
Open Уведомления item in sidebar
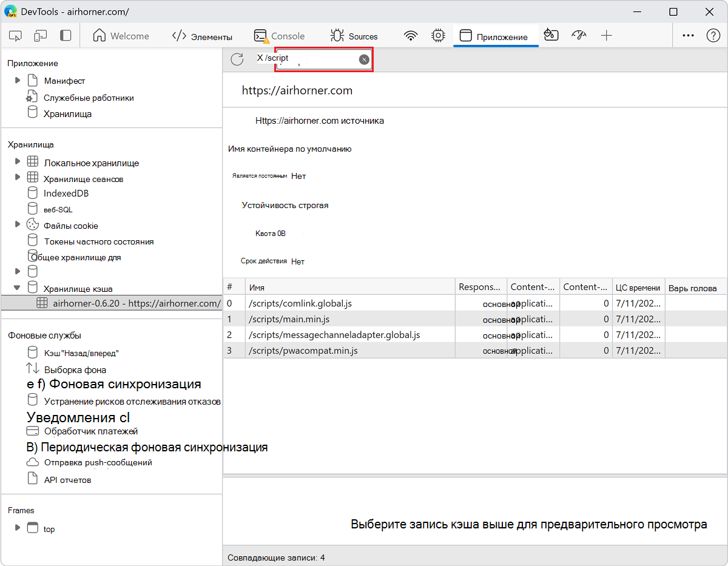point(78,417)
